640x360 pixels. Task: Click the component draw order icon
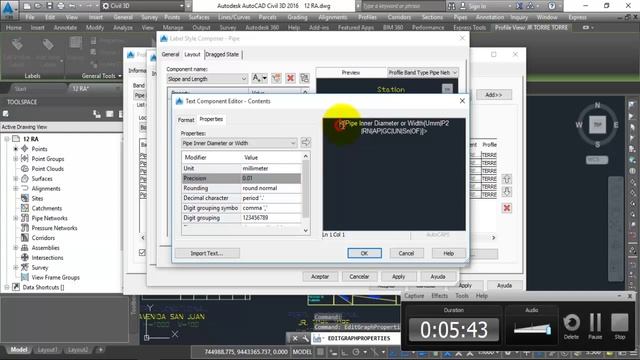[x=304, y=78]
